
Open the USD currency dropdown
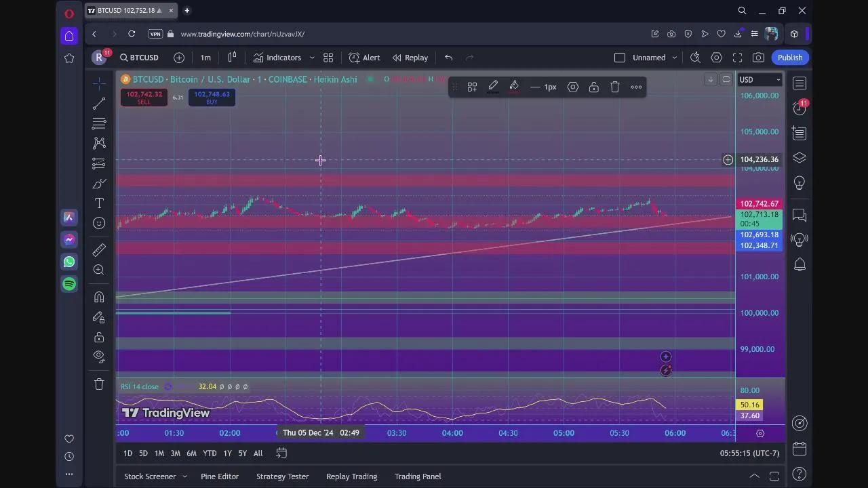click(x=759, y=80)
